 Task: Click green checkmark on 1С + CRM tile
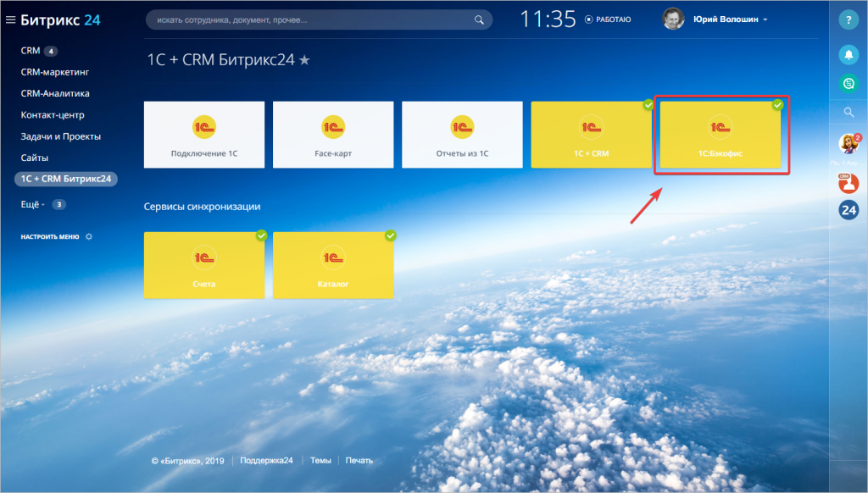[648, 104]
